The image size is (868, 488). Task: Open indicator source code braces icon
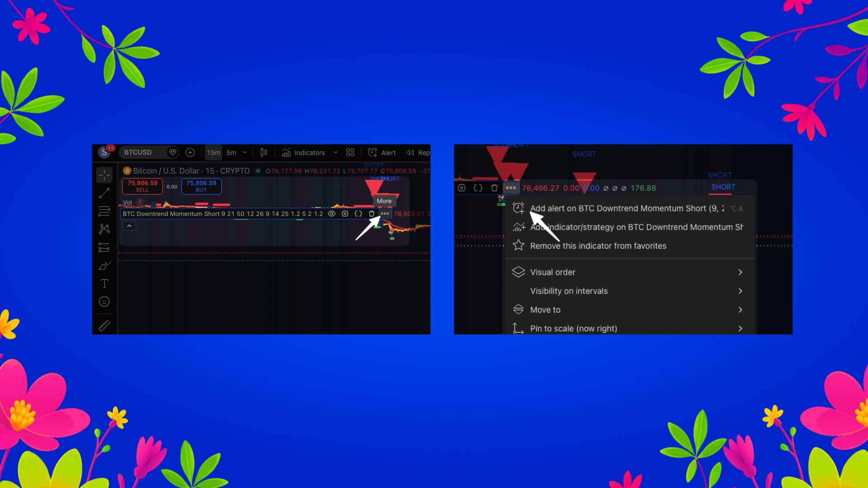[358, 214]
